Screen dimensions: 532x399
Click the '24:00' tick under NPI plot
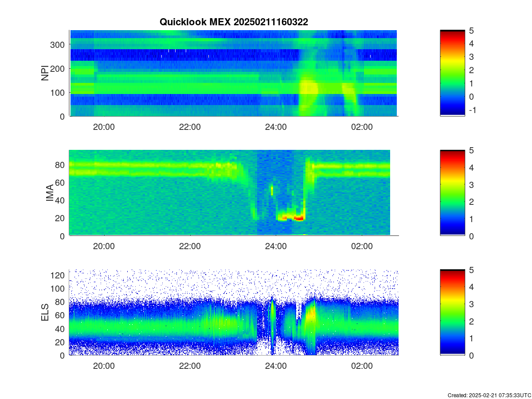(x=276, y=127)
